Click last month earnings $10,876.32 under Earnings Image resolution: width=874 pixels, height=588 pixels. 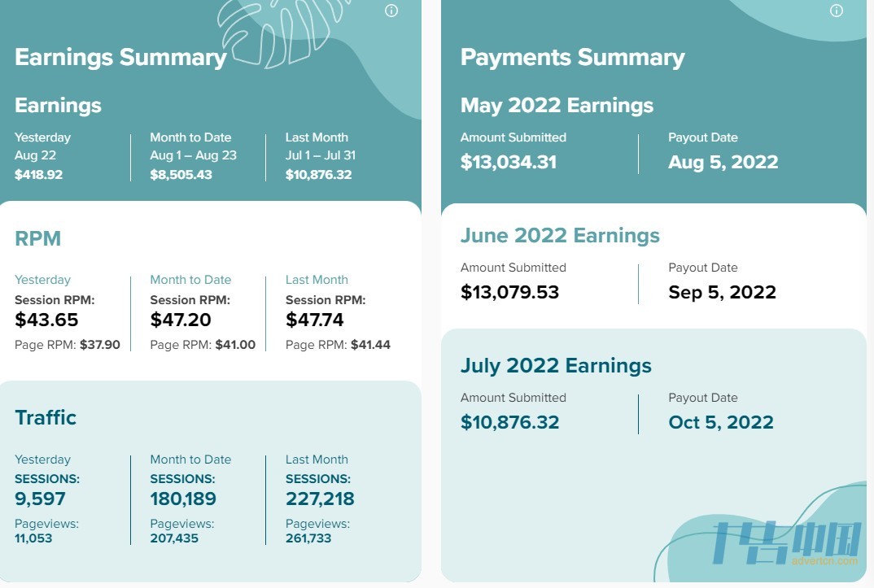click(x=318, y=174)
